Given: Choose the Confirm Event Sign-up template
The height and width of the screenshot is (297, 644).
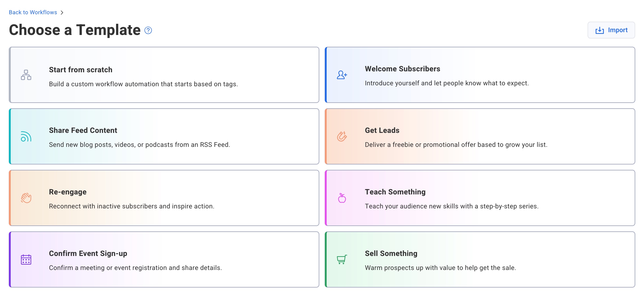Looking at the screenshot, I should [164, 259].
